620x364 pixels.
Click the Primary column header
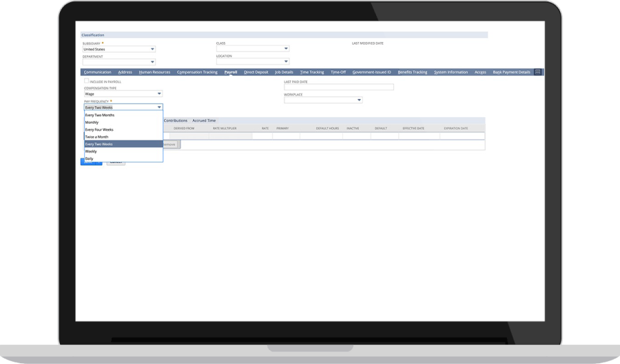pos(282,128)
